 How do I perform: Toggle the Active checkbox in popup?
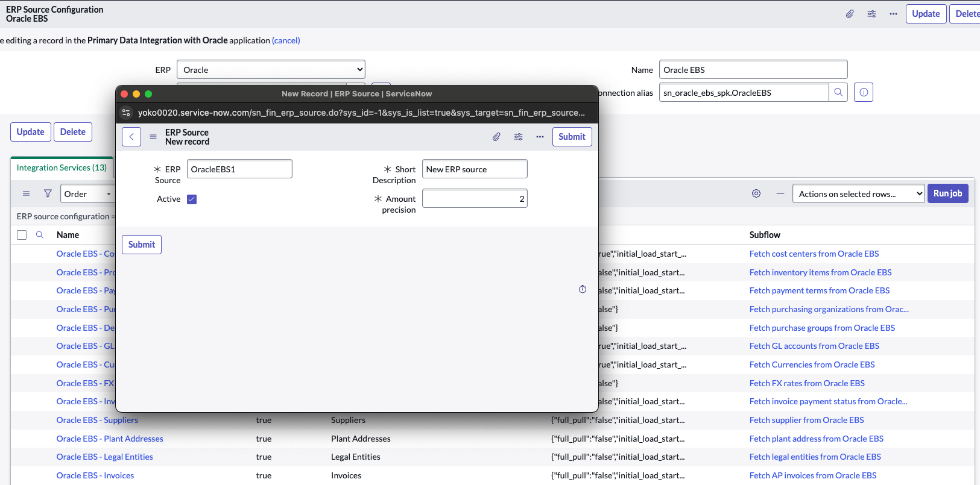192,199
